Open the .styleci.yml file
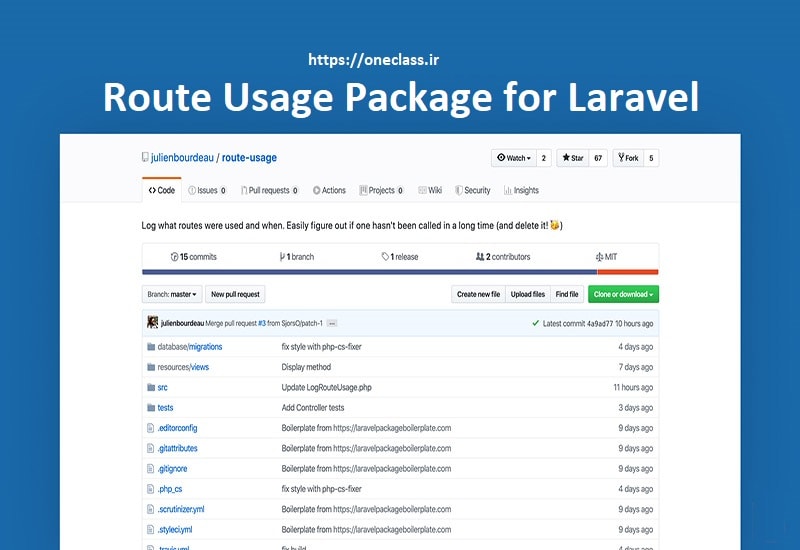The image size is (800, 550). pos(175,530)
